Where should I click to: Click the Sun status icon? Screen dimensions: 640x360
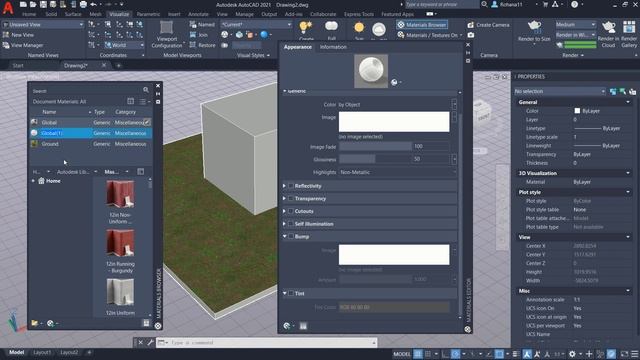pos(359,28)
